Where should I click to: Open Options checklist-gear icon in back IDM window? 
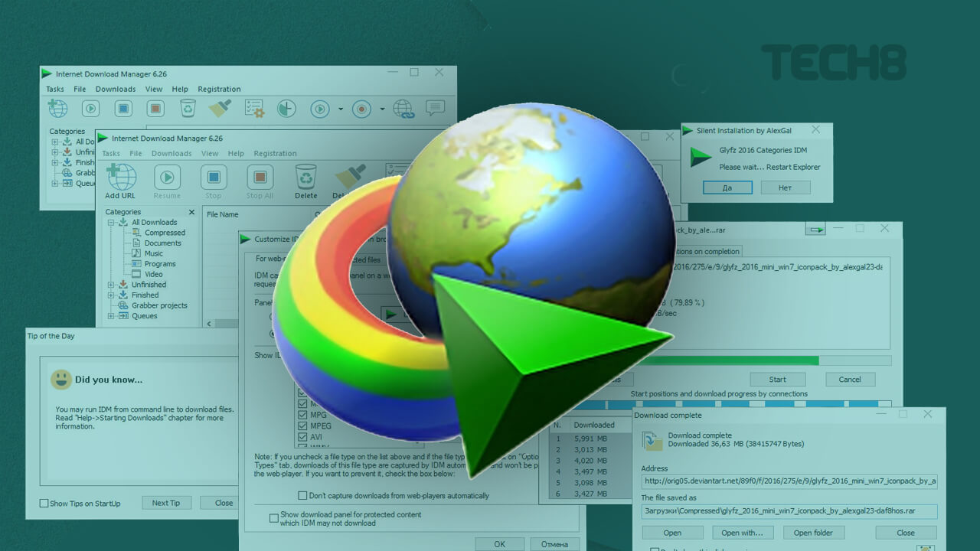(x=254, y=109)
